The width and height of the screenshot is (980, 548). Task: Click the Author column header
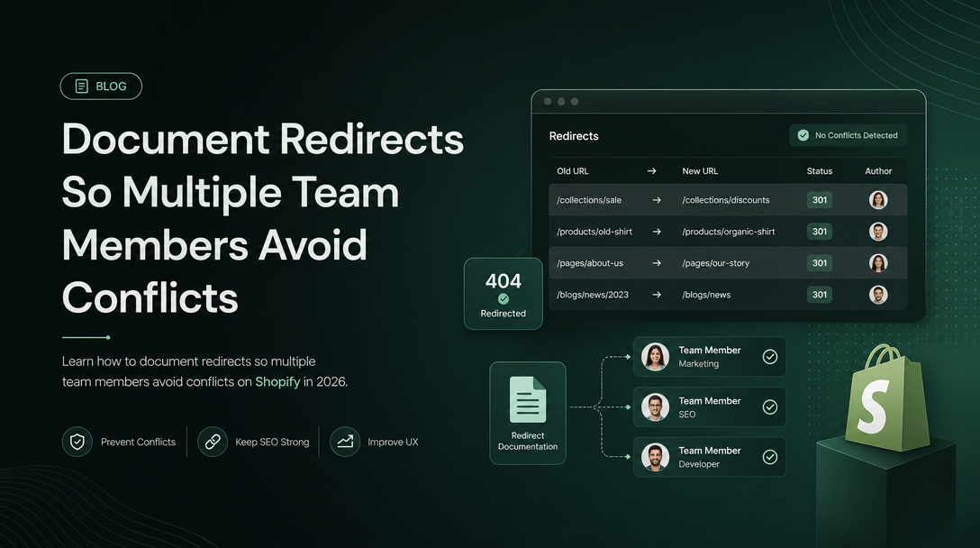878,170
